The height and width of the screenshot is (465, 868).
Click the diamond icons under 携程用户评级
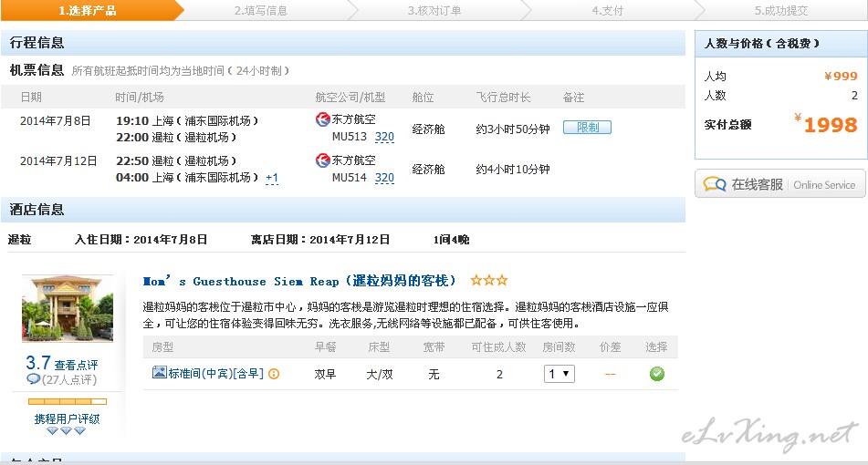(66, 431)
